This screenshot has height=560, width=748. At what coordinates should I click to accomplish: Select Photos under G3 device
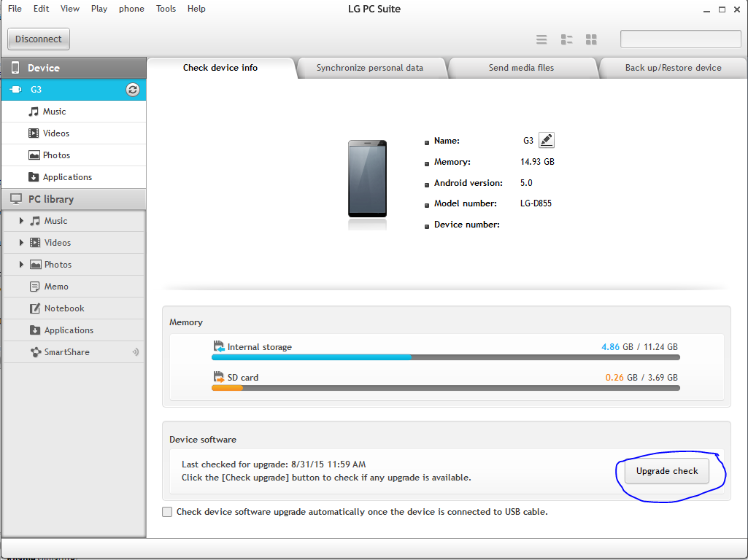[x=74, y=155]
